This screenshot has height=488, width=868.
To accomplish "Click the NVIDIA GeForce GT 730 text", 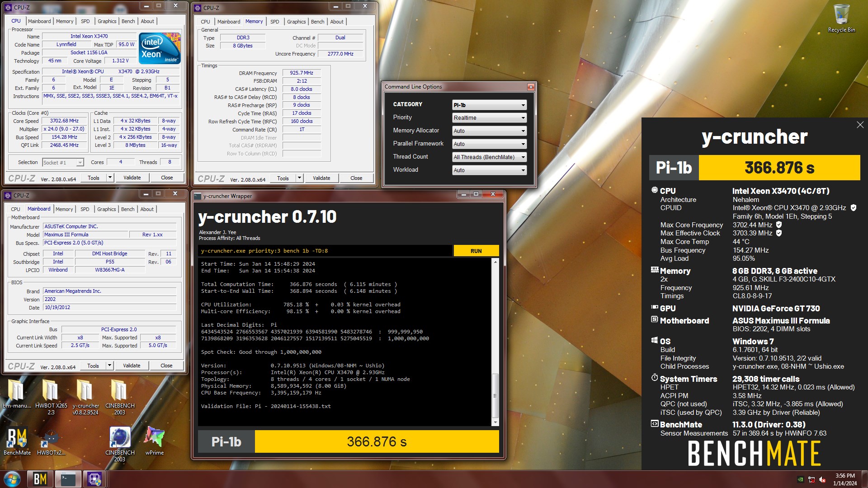I will (776, 308).
